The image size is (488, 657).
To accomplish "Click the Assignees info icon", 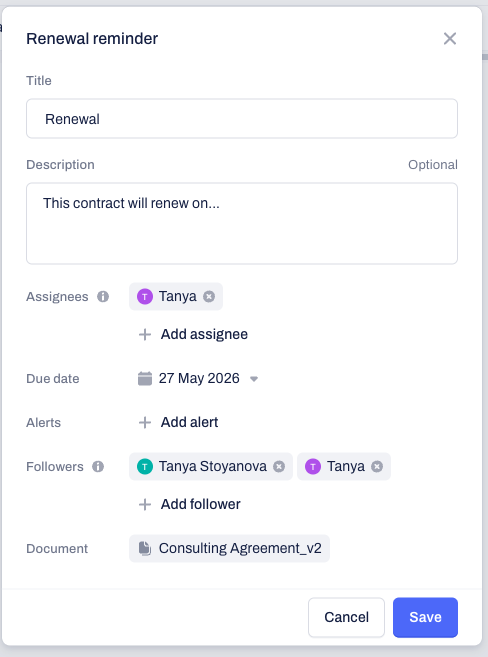I will (x=103, y=297).
